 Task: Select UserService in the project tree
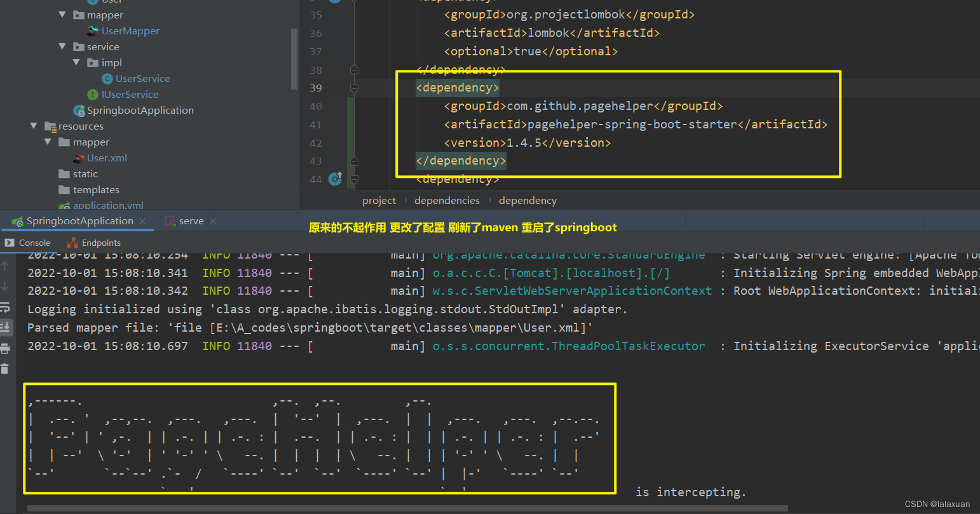coord(143,78)
